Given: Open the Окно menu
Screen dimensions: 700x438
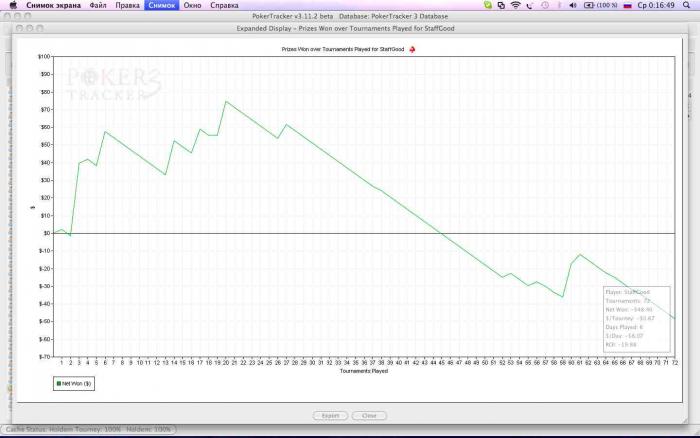Looking at the screenshot, I should 192,5.
